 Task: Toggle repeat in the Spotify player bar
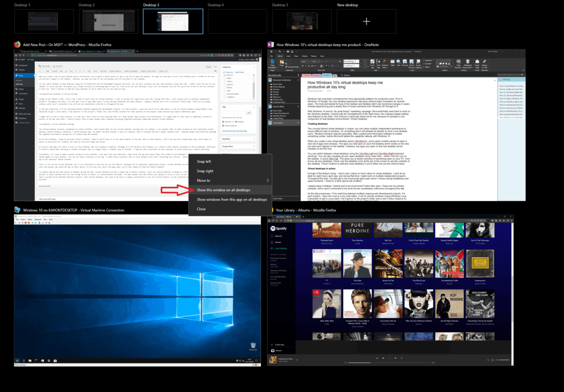pos(402,358)
